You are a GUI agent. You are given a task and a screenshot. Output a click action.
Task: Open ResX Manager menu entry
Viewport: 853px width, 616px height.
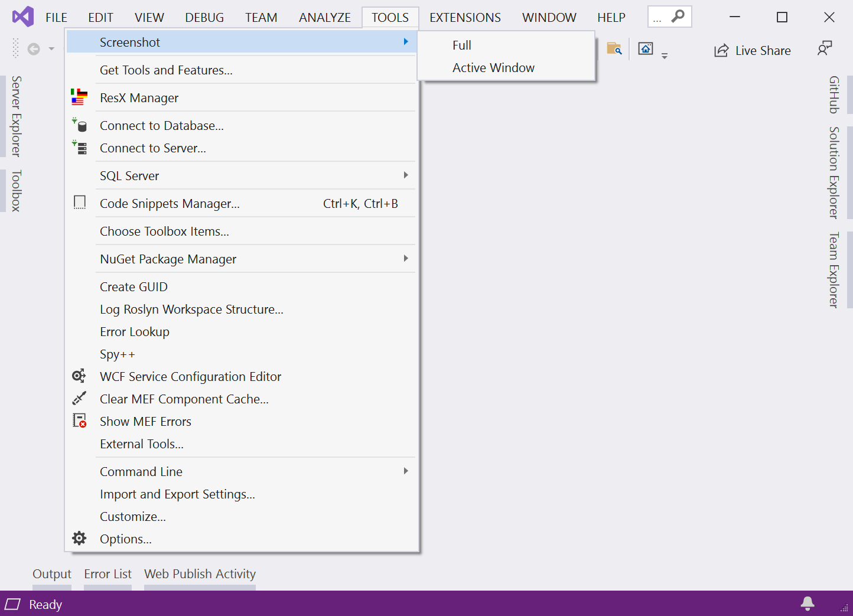click(x=241, y=97)
